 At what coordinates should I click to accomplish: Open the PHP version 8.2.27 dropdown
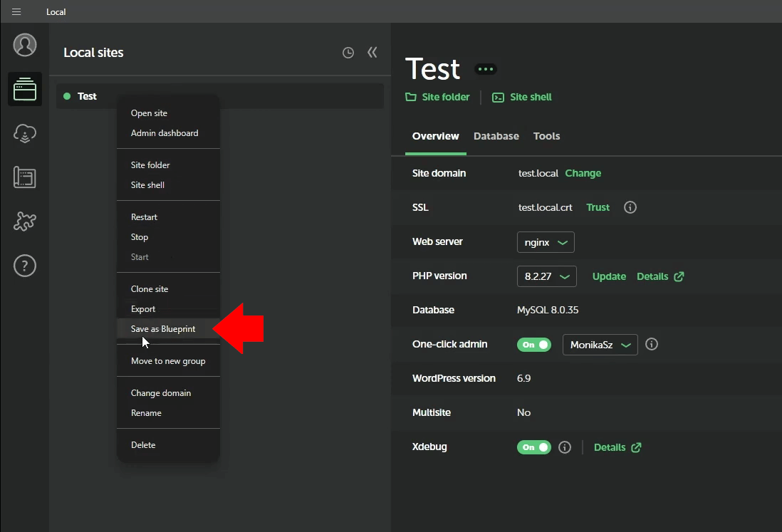(x=546, y=276)
